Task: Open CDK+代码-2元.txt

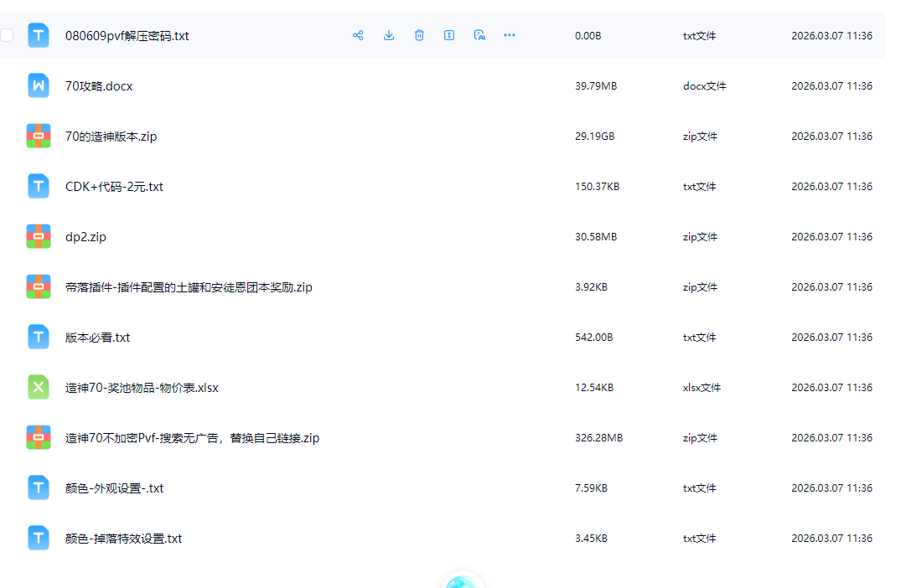Action: [115, 186]
